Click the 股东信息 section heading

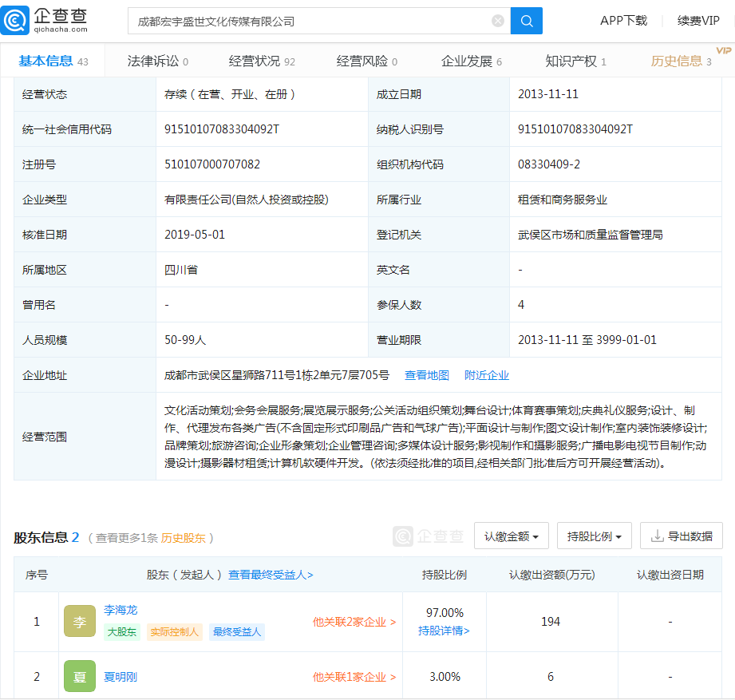tap(41, 538)
